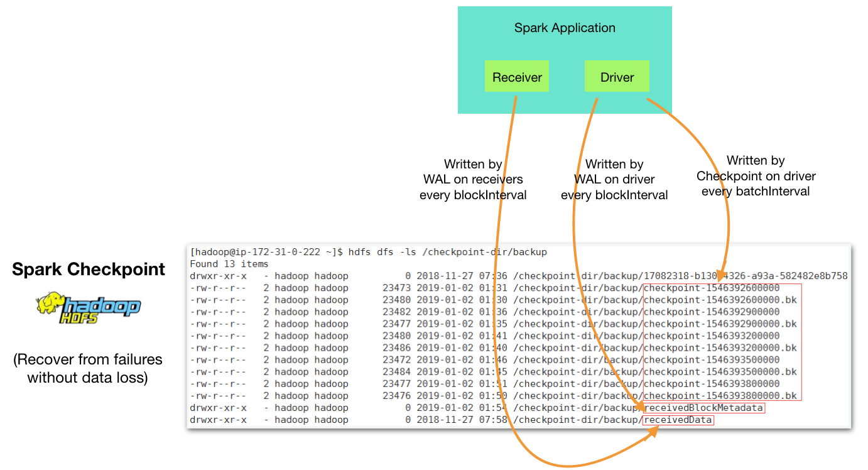Click the Found 13 items line
This screenshot has height=470, width=868.
tap(229, 263)
